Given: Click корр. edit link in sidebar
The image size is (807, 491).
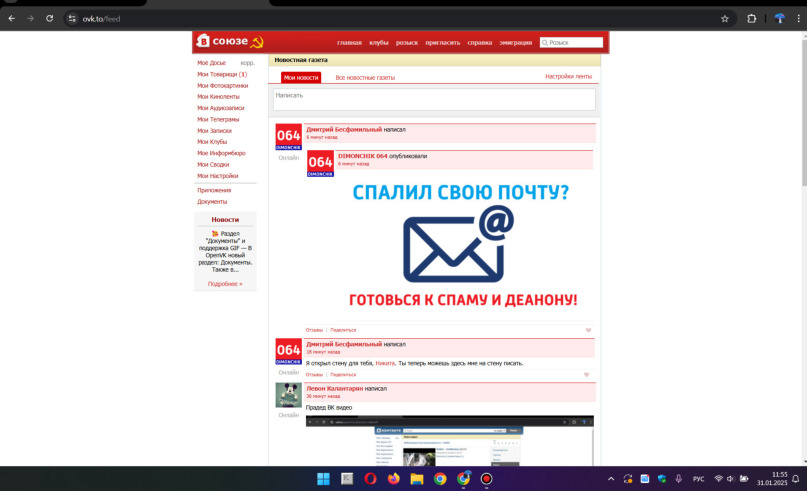Looking at the screenshot, I should coord(248,63).
